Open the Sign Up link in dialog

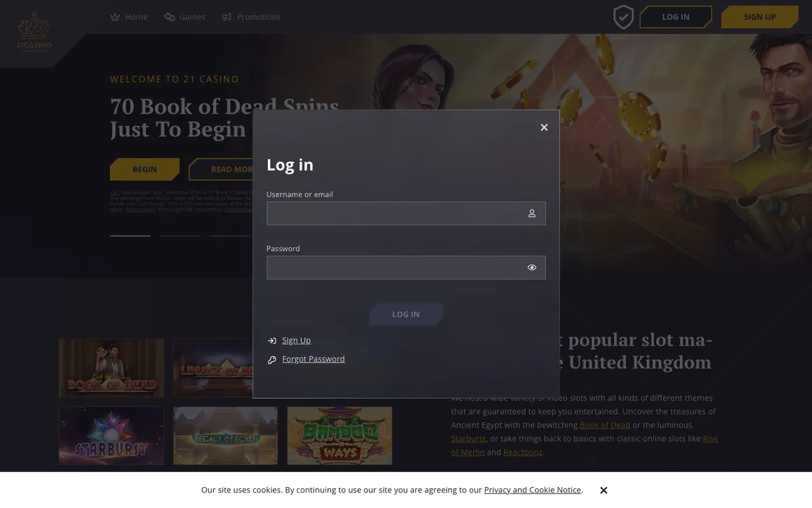(296, 341)
